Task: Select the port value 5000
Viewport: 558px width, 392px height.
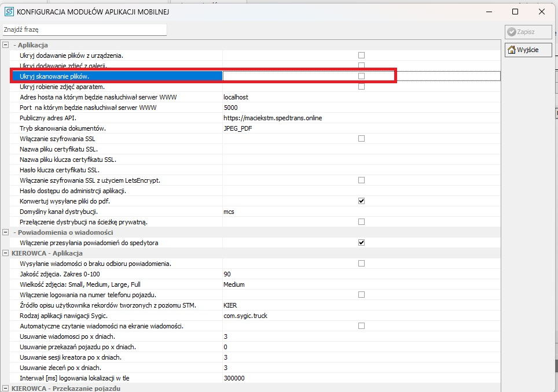Action: pyautogui.click(x=230, y=108)
